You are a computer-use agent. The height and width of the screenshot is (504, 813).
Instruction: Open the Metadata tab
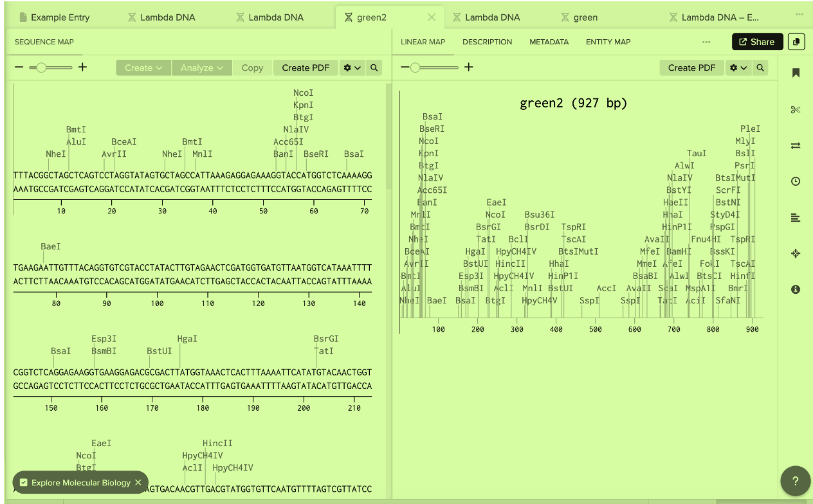coord(549,42)
